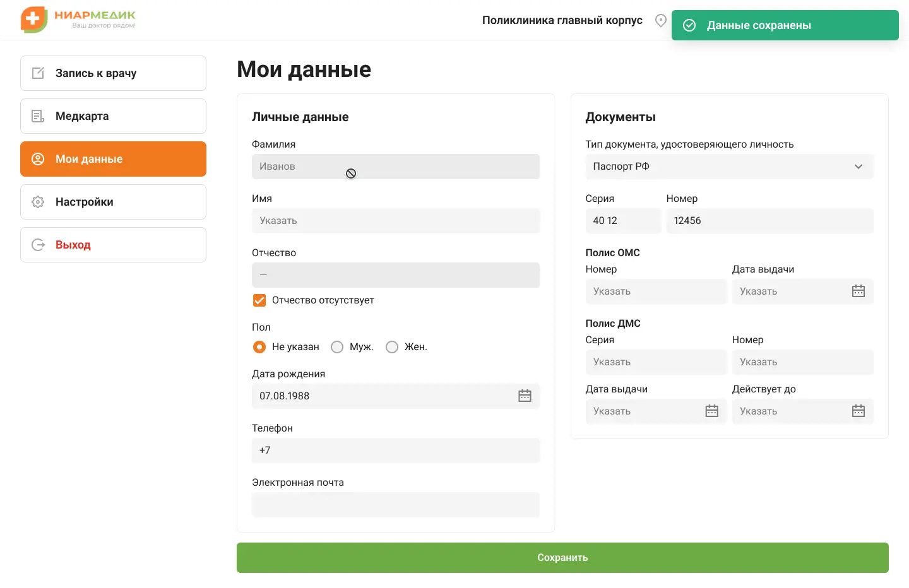Screen dimensions: 909x588
Task: Select the Муж. gender radio button
Action: pyautogui.click(x=337, y=347)
